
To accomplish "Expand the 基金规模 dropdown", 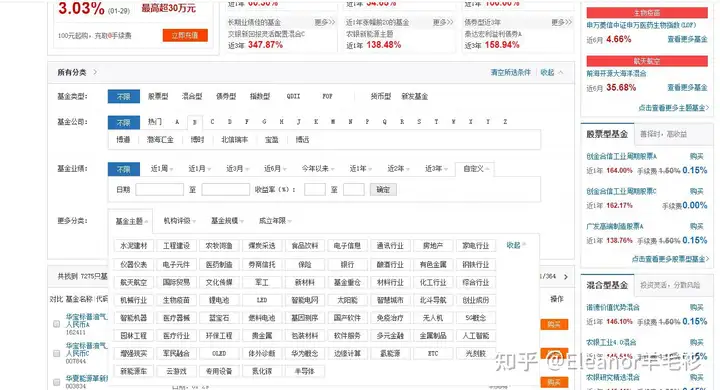I will (227, 221).
